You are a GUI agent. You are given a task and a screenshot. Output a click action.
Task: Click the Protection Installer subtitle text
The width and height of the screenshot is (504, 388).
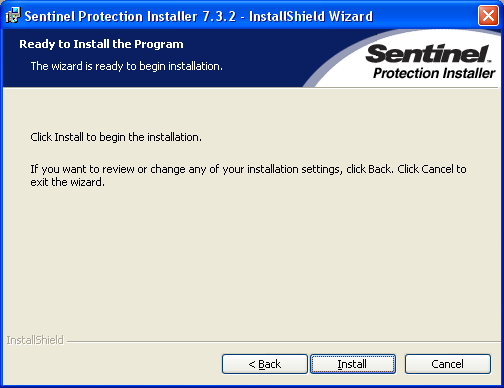[x=434, y=73]
